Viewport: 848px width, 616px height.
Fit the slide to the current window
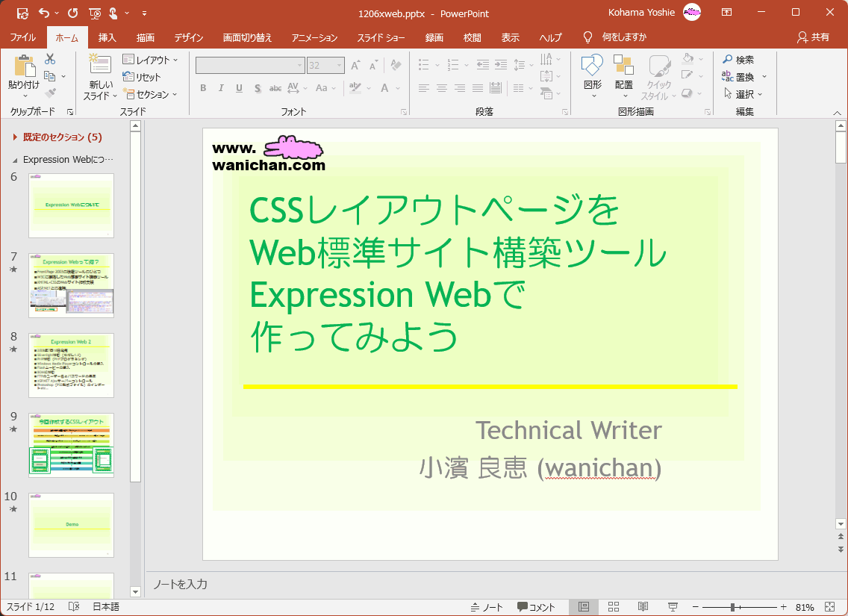coord(829,607)
